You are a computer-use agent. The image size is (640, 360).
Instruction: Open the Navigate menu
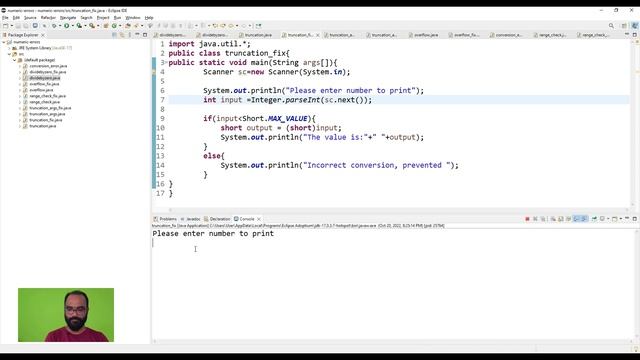point(68,18)
